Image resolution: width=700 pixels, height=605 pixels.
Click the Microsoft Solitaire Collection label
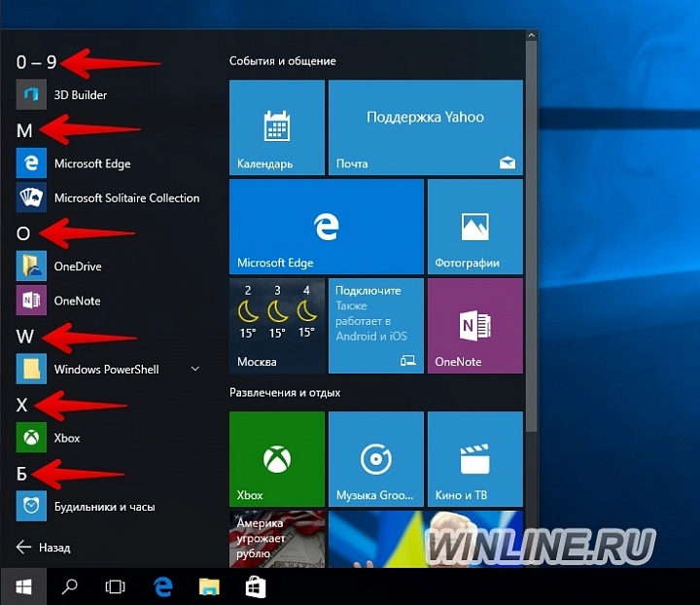pos(126,197)
